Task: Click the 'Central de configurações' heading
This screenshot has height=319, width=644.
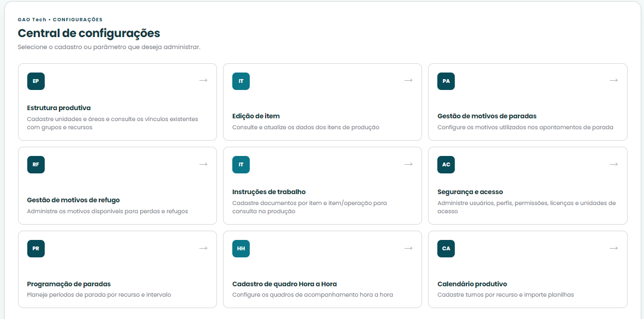Action: coord(89,33)
